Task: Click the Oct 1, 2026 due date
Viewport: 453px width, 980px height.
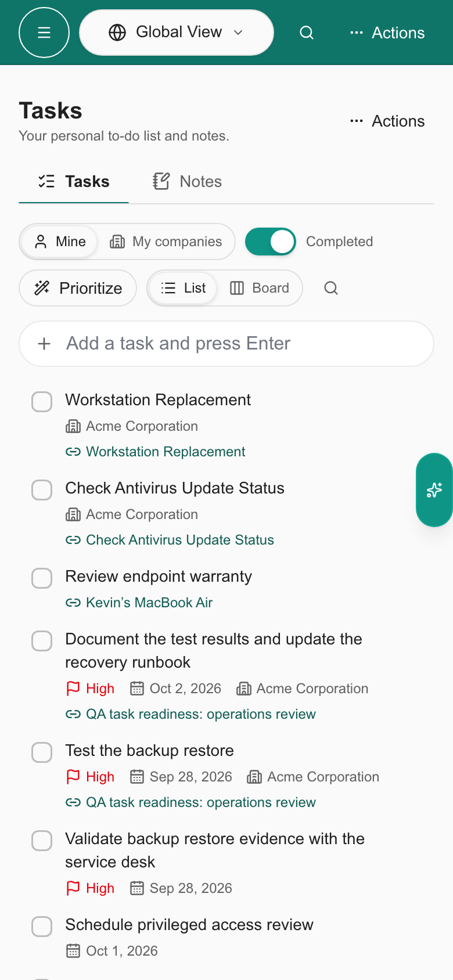Action: pos(112,951)
